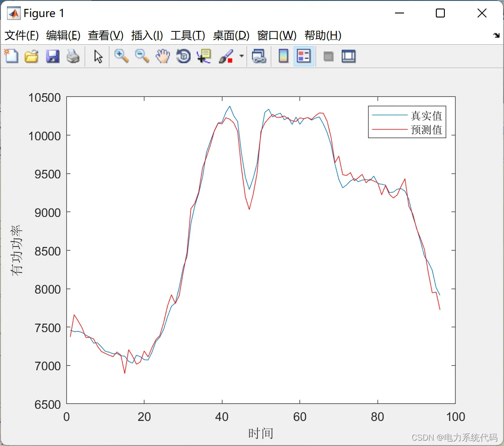Screen dimensions: 504x446
Task: Open the 工具(T) menu
Action: (188, 35)
